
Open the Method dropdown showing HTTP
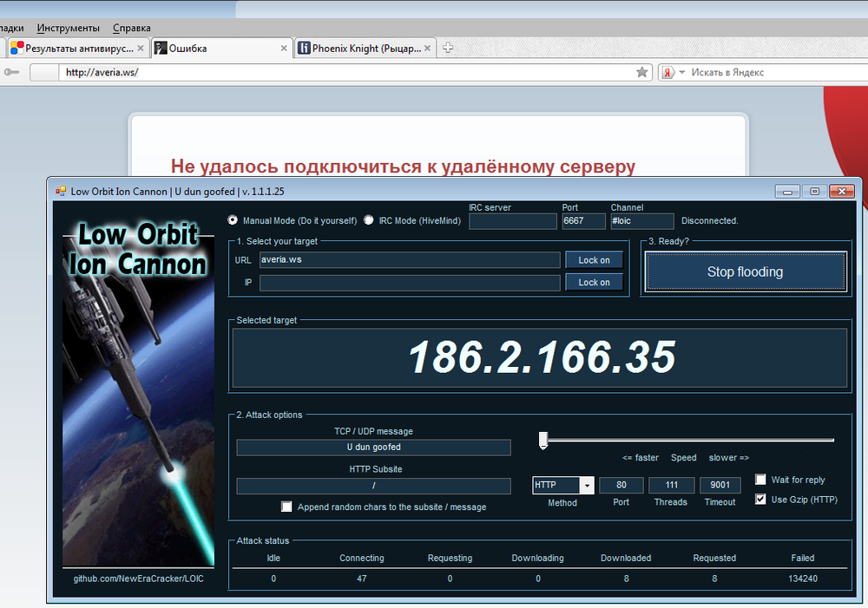coord(556,485)
